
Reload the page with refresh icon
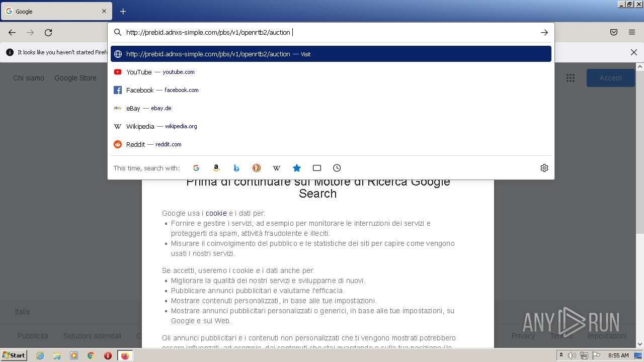click(48, 32)
